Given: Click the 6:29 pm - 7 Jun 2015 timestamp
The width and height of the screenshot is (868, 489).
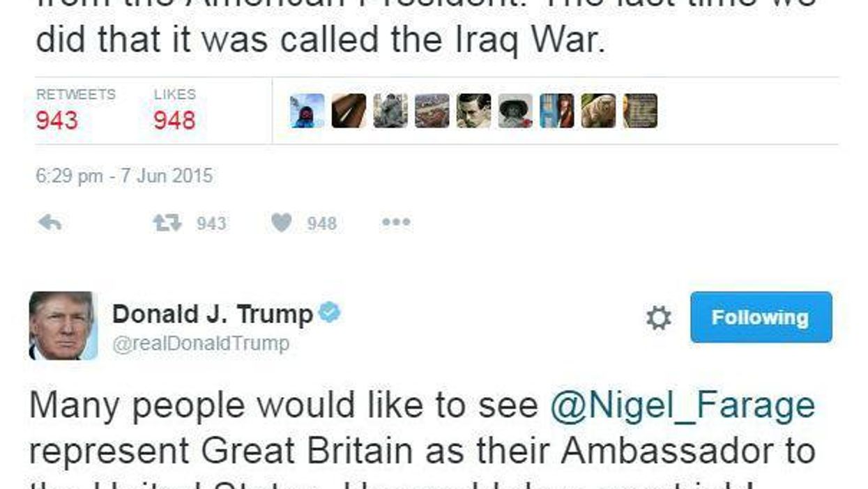Looking at the screenshot, I should coord(124,175).
